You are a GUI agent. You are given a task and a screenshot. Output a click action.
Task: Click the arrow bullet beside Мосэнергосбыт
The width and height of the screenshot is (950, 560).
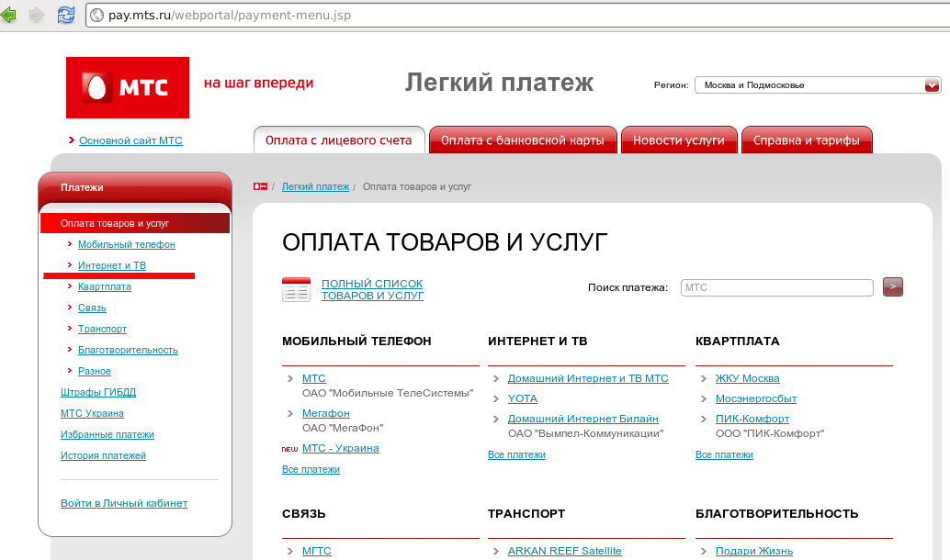(704, 399)
